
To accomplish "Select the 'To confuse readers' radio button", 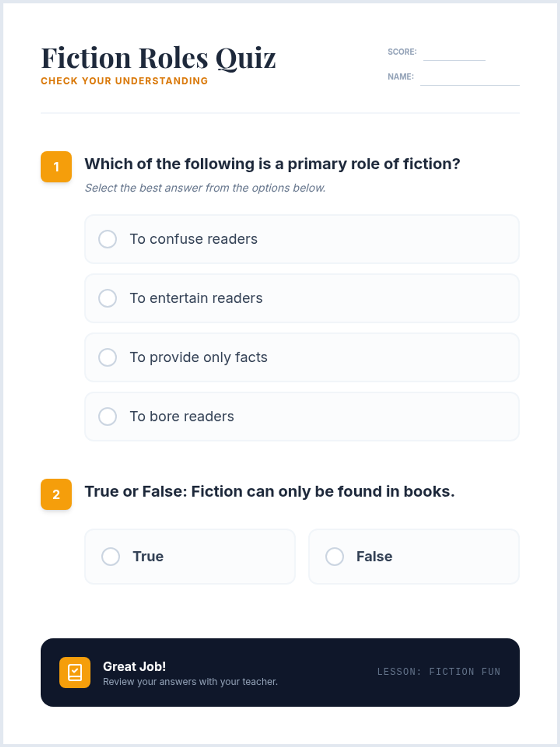I will pos(107,239).
